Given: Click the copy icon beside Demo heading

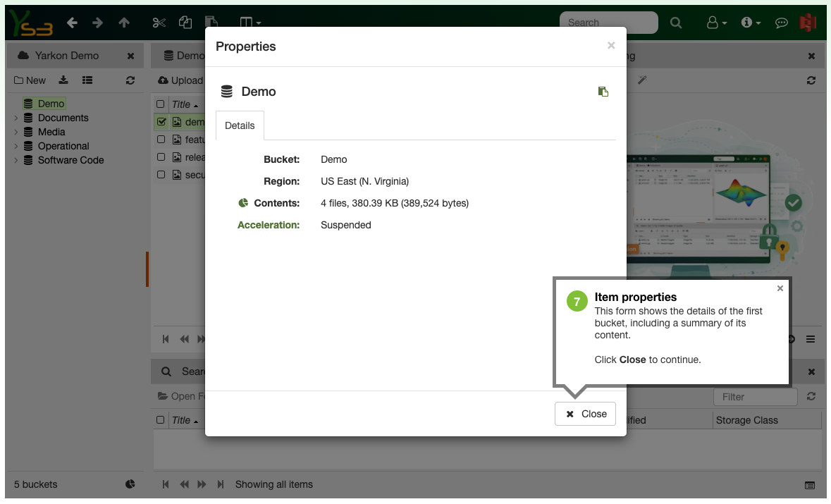Looking at the screenshot, I should (603, 92).
